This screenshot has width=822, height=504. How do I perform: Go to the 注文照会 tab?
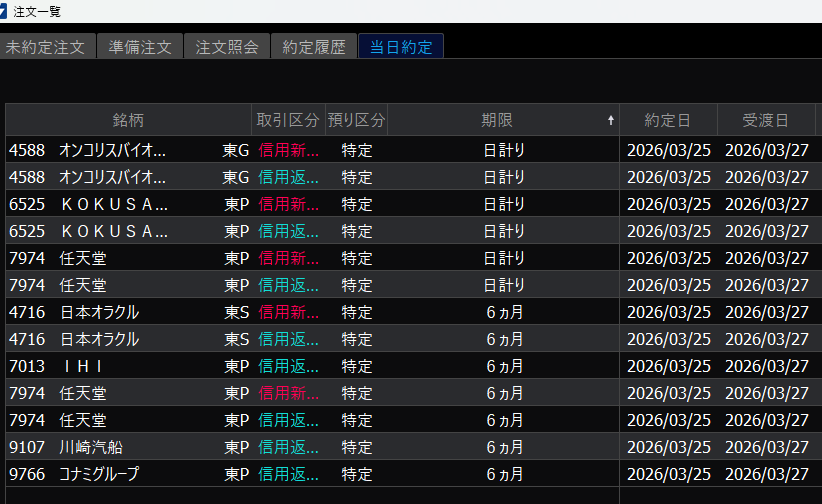[227, 47]
